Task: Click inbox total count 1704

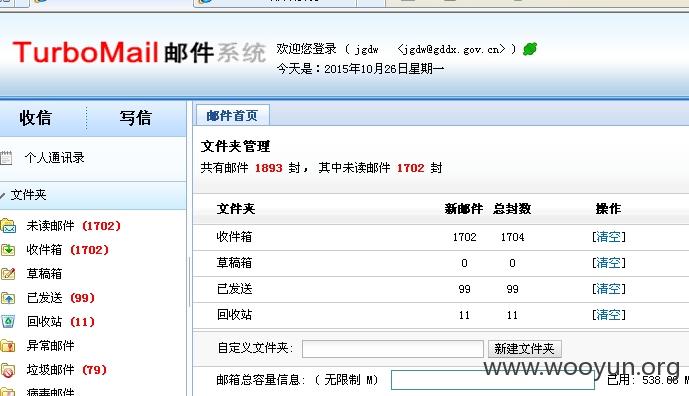Action: (x=512, y=237)
